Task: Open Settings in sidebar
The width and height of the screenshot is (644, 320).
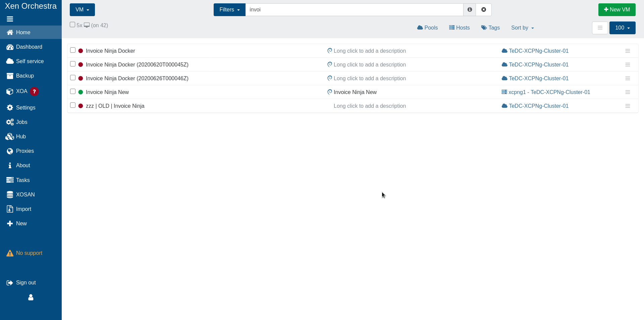Action: point(31,108)
